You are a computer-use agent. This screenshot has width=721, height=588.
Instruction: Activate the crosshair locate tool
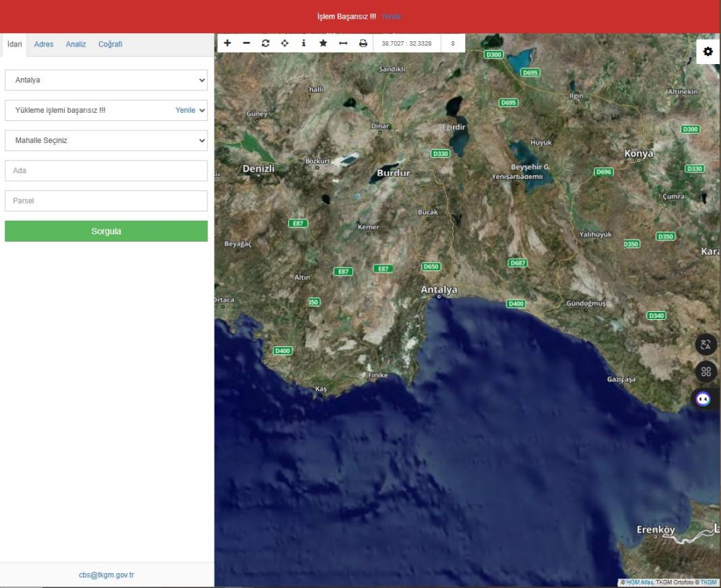click(x=285, y=43)
